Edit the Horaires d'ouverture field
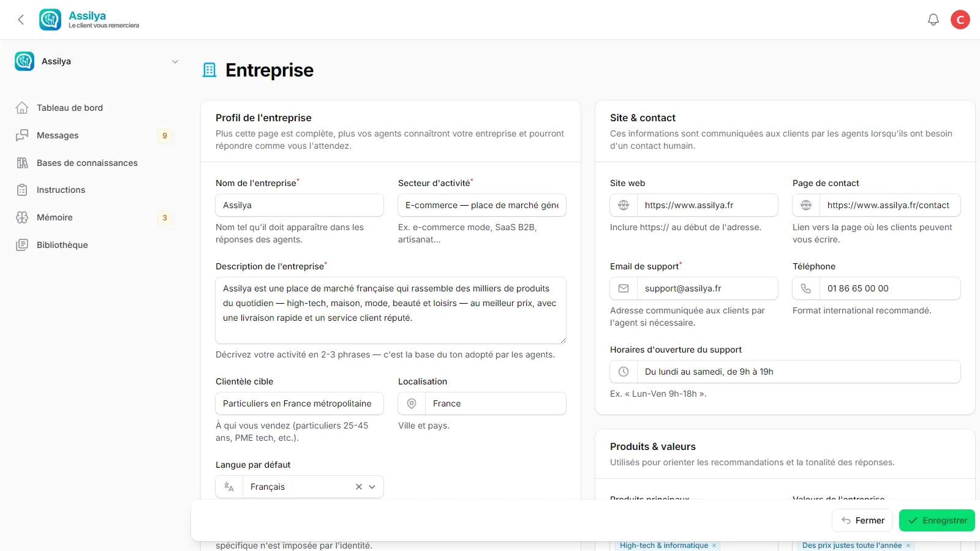980x551 pixels. tap(799, 372)
